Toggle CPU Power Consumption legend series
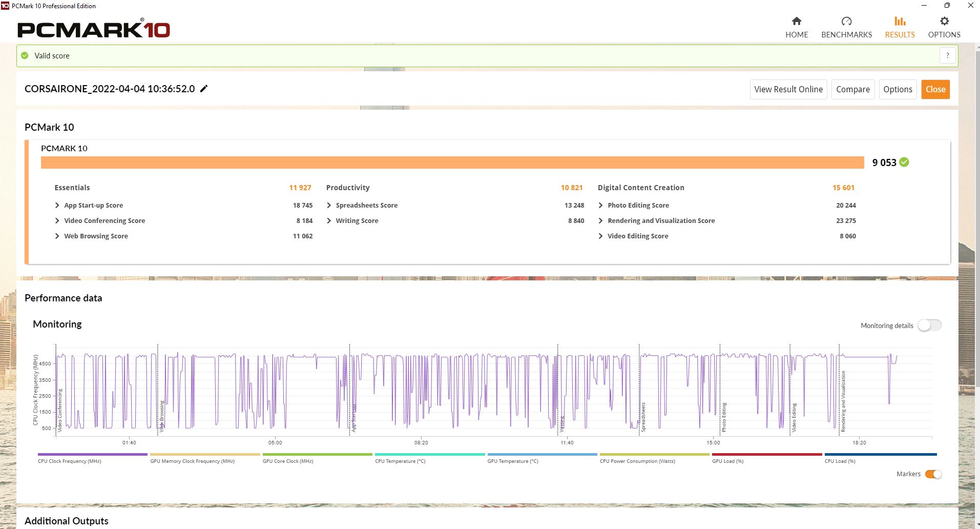This screenshot has width=980, height=529. tap(655, 458)
